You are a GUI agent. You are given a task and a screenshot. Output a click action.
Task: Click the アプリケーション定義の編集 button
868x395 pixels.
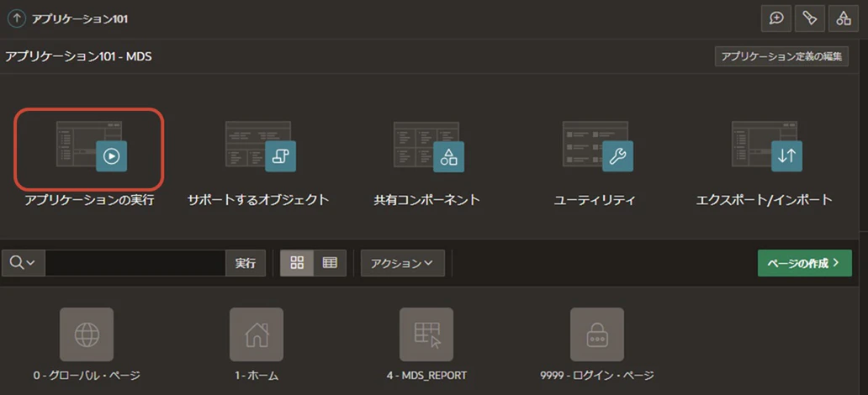tap(781, 56)
